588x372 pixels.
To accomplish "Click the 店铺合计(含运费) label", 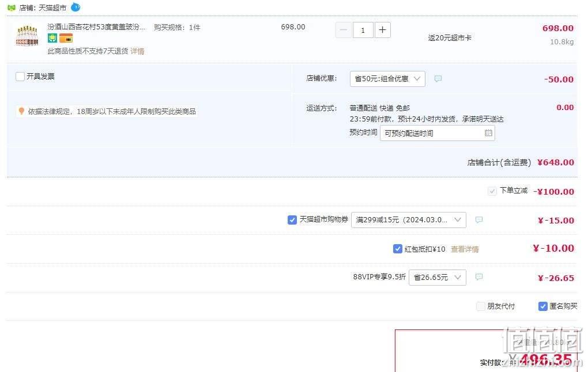I will pyautogui.click(x=499, y=162).
